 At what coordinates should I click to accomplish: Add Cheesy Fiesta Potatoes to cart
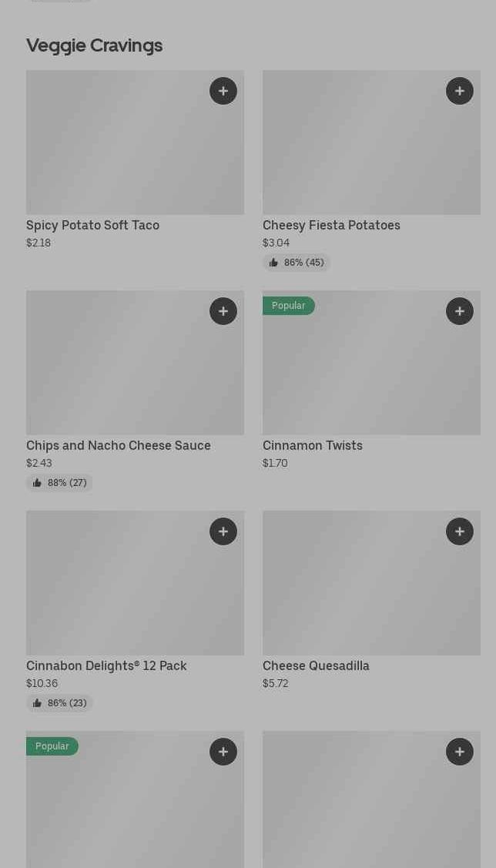(x=460, y=91)
